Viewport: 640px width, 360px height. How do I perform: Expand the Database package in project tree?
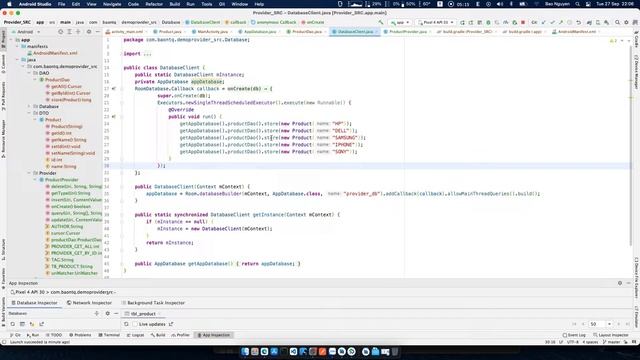coord(29,107)
